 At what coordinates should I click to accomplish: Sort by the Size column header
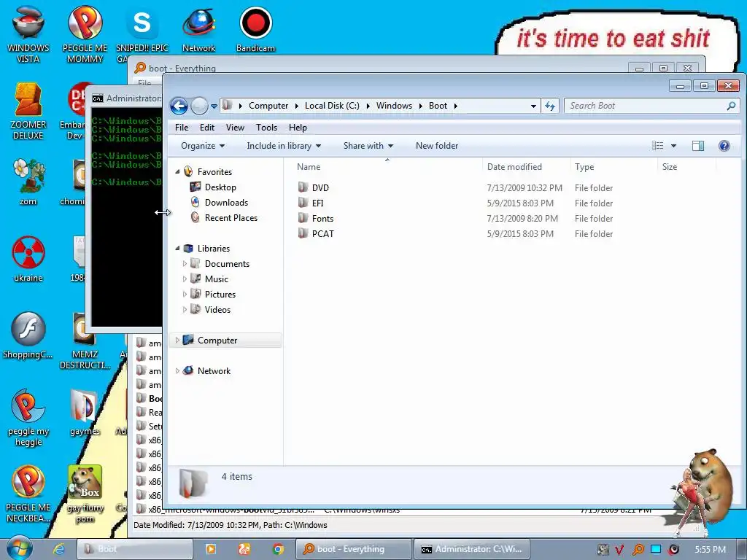[x=670, y=167]
